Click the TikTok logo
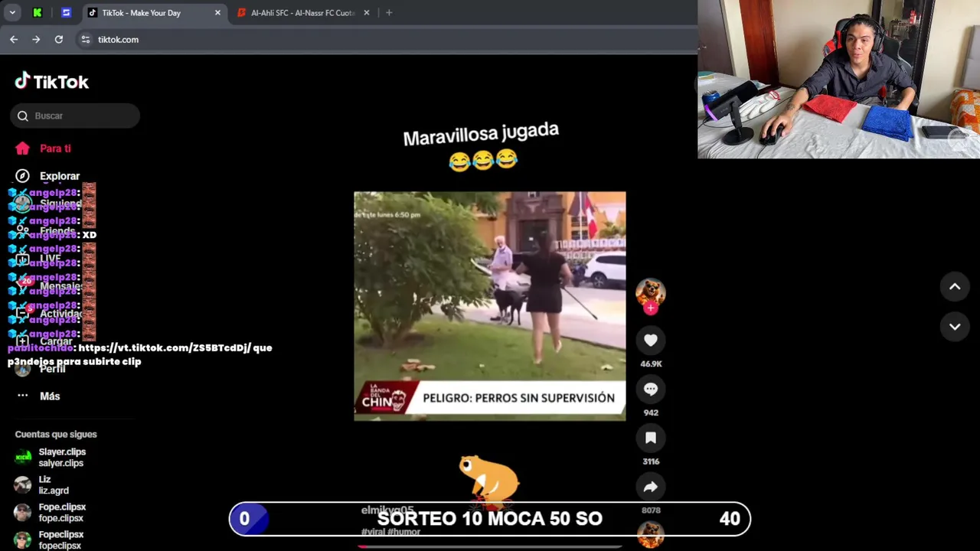Screen dimensions: 980x551 pos(51,81)
